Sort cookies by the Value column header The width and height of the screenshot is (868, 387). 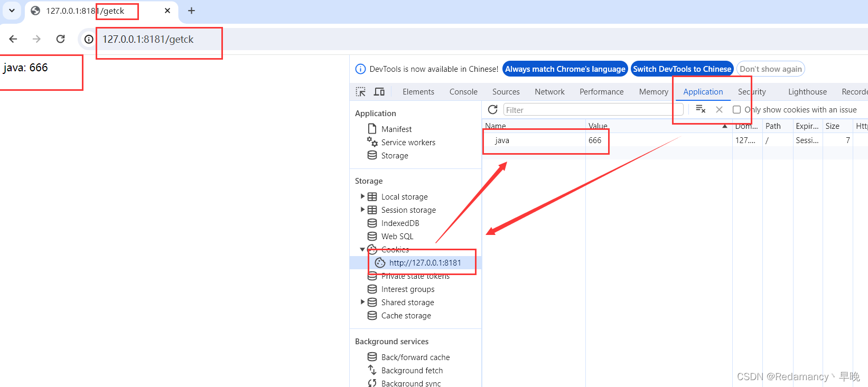[x=658, y=126]
